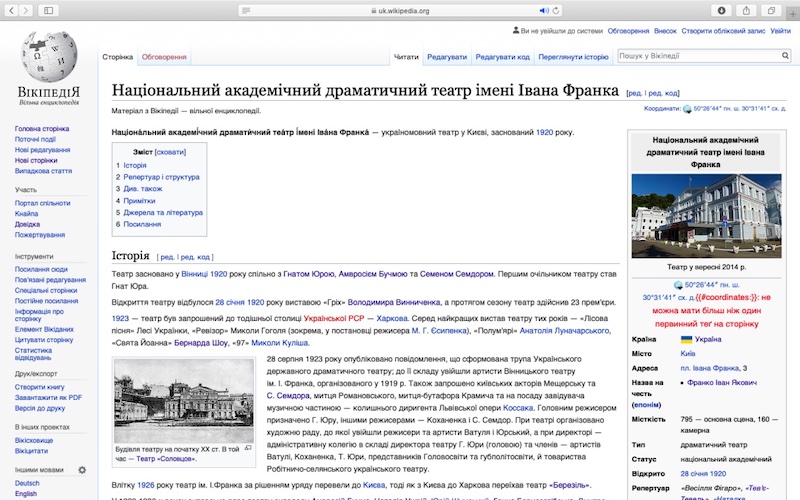Open Франко Іван Якович infobox link

pyautogui.click(x=722, y=383)
